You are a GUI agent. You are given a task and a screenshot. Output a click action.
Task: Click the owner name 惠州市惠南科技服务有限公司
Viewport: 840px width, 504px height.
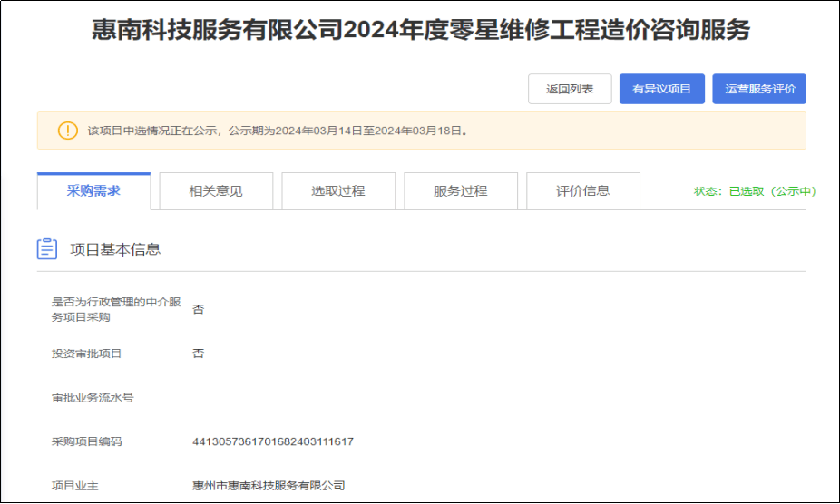point(269,486)
